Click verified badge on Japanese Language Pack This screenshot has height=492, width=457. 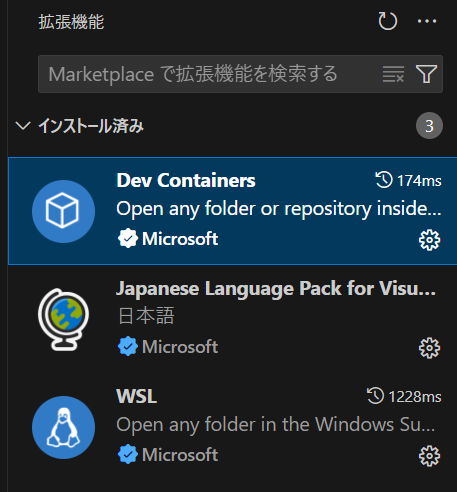click(128, 347)
